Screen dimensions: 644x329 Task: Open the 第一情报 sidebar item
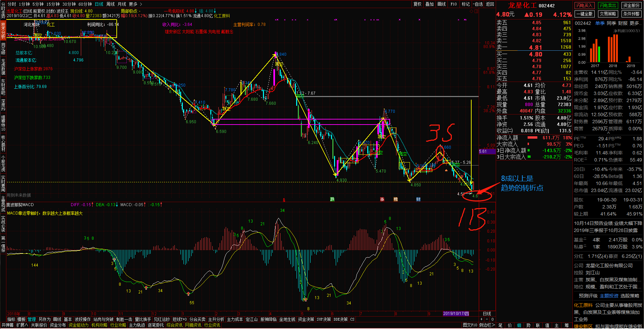(x=3, y=244)
